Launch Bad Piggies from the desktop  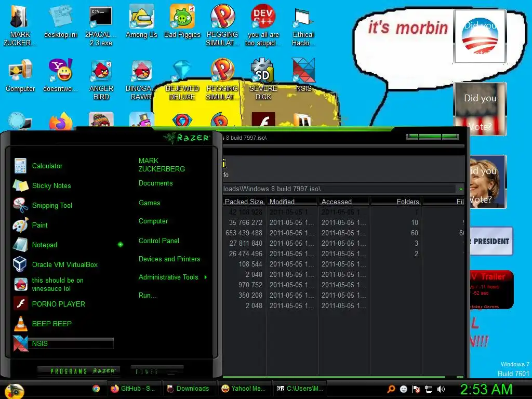(x=182, y=21)
